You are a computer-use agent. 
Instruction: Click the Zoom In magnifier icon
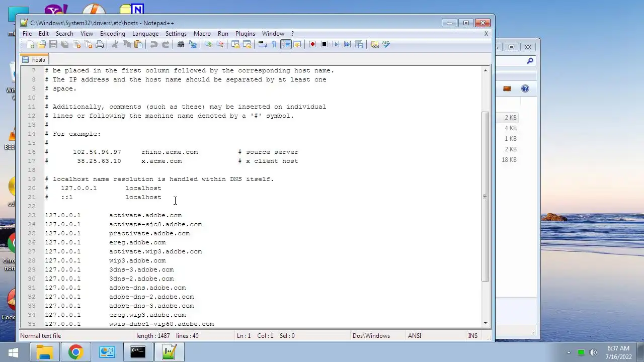pos(208,45)
